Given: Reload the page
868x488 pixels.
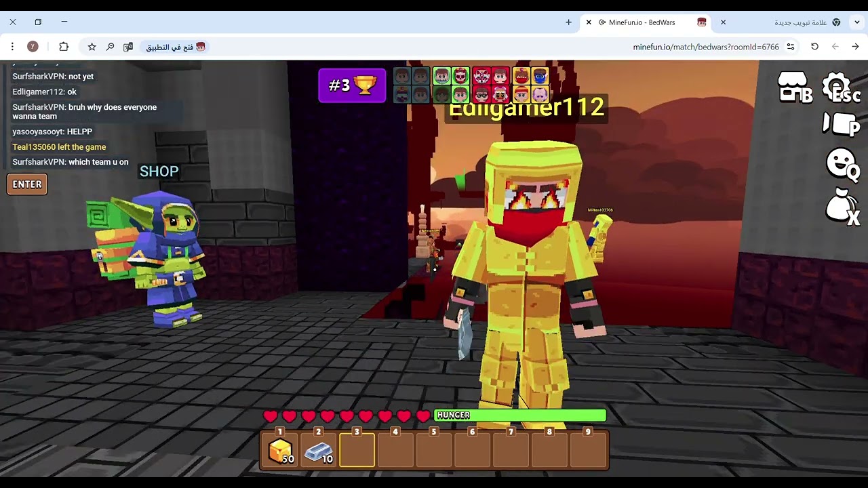Looking at the screenshot, I should pos(814,47).
